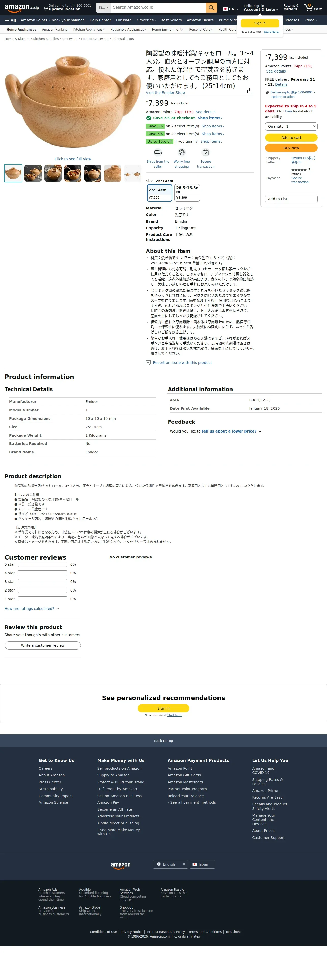
Task: Click the 5 star rating bar
Action: (x=43, y=565)
